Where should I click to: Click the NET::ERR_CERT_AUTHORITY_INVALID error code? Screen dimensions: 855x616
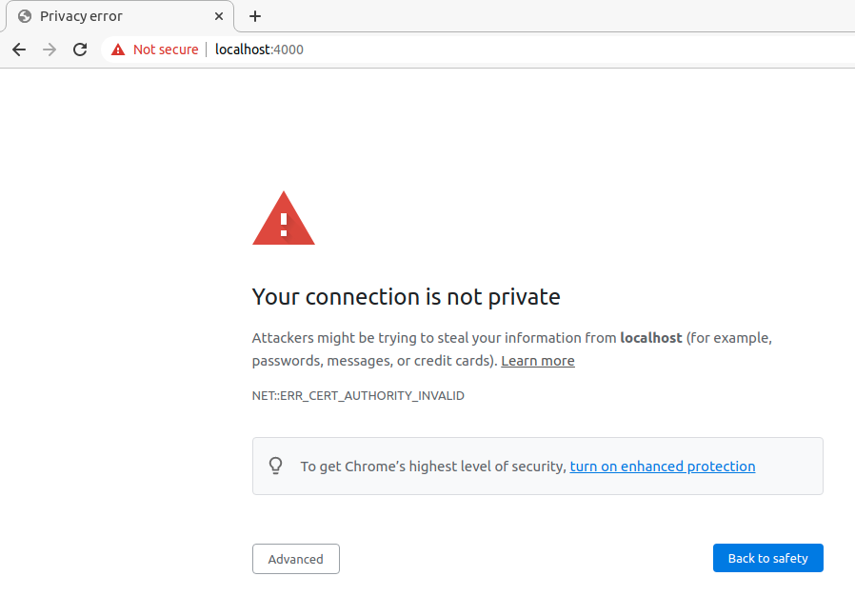pyautogui.click(x=358, y=396)
